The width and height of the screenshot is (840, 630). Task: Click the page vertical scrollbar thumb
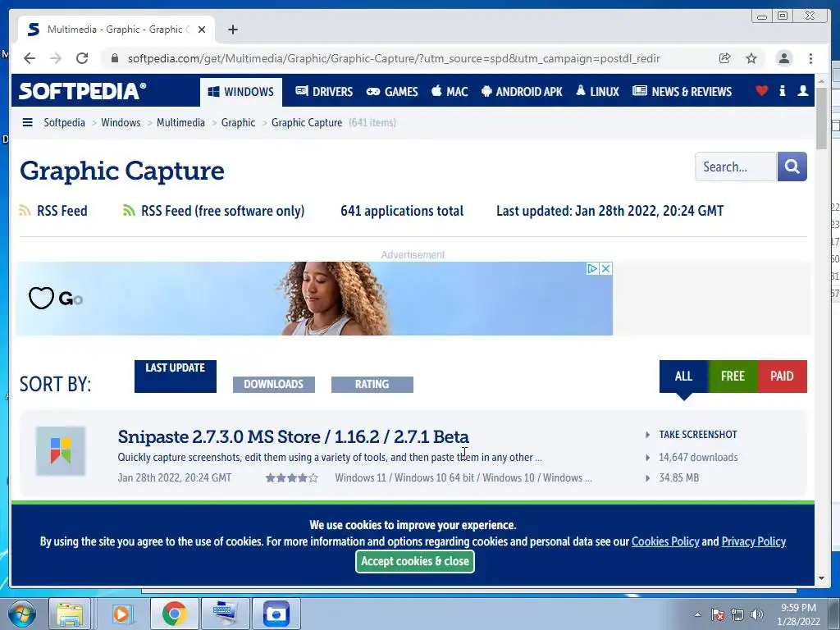[821, 118]
